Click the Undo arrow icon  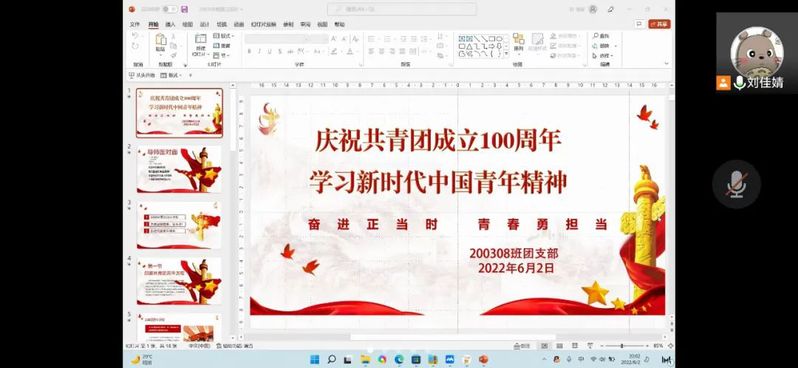135,36
